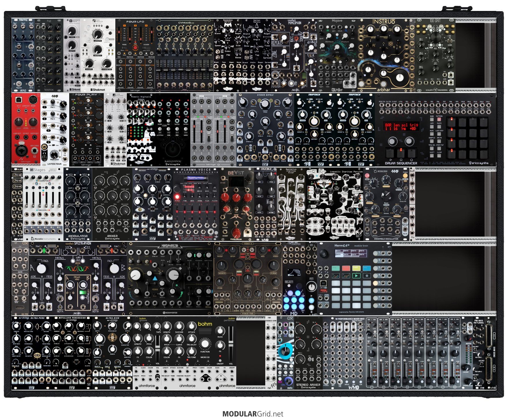Viewport: 506px width, 420px height.
Task: Click COPY on the Drum Sequencer
Action: point(432,127)
